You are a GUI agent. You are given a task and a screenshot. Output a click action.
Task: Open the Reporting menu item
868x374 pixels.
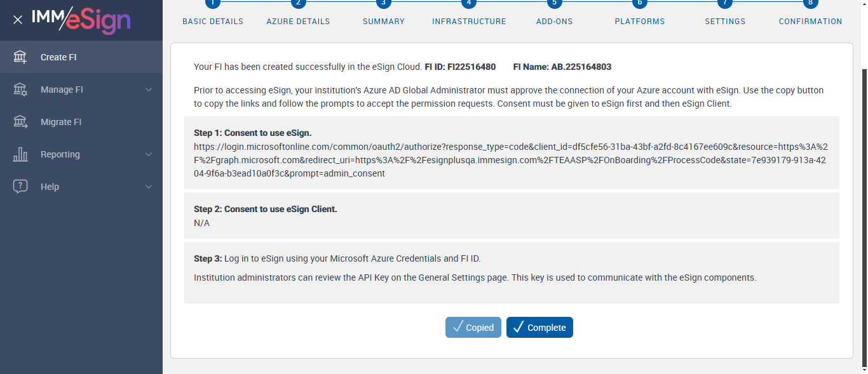[81, 154]
